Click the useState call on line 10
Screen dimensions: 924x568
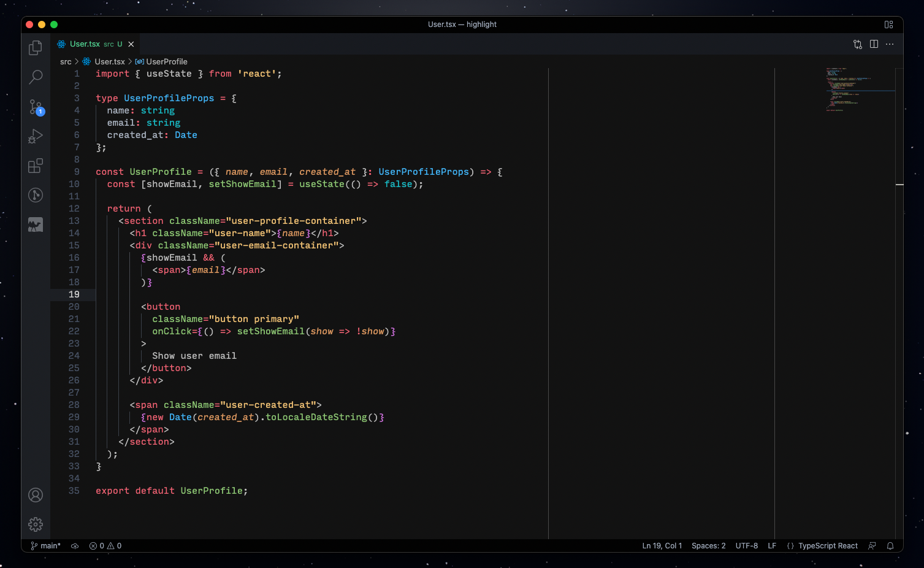pos(322,184)
